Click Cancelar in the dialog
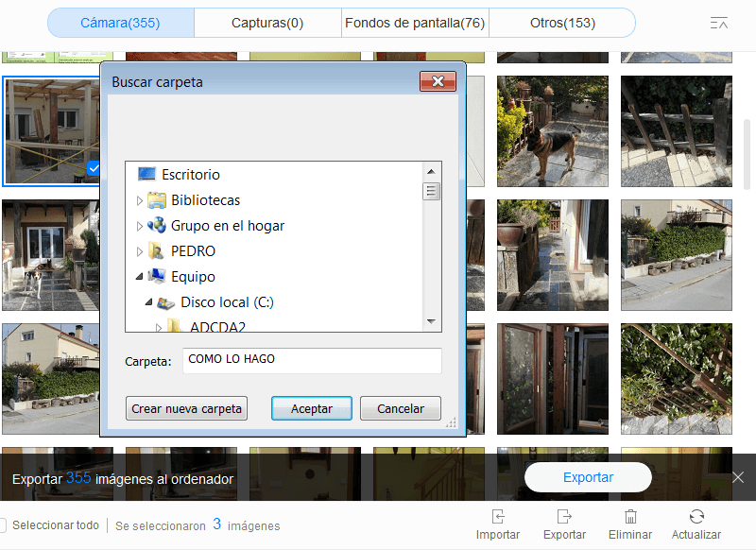The width and height of the screenshot is (756, 550). [x=400, y=408]
